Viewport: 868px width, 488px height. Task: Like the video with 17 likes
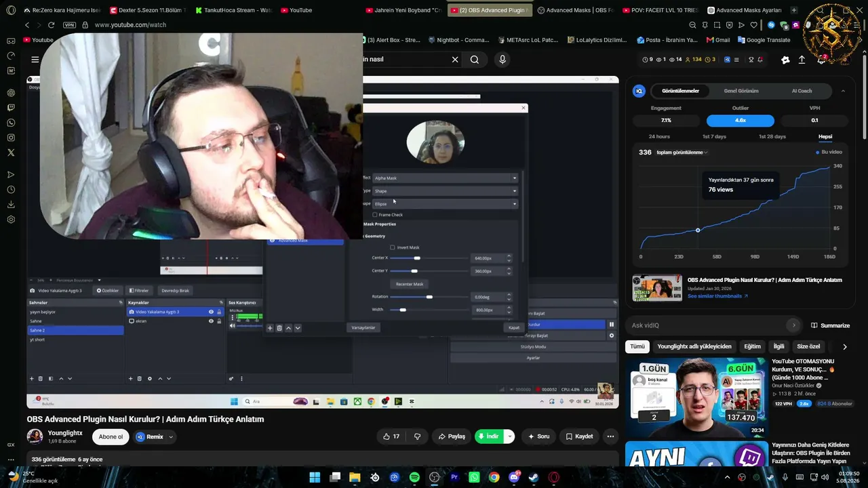(391, 436)
